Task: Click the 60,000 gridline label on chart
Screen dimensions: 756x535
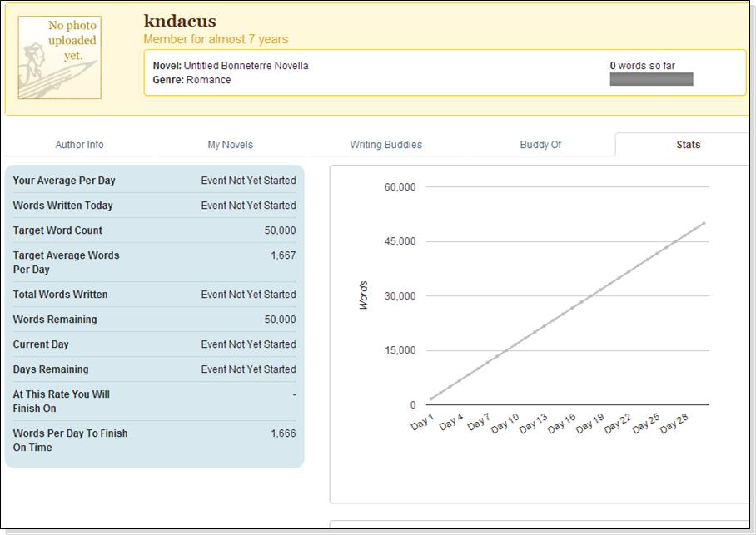Action: 400,187
